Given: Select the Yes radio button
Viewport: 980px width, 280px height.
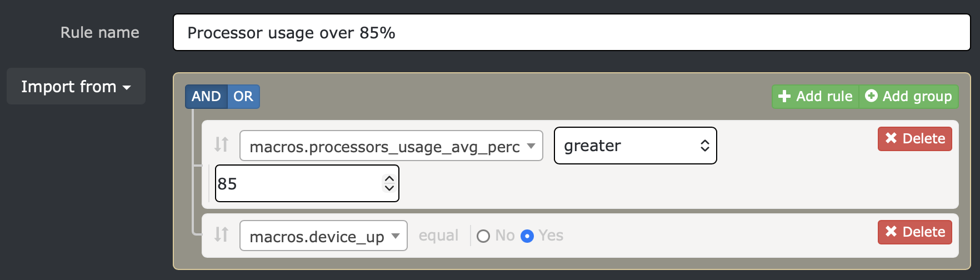Looking at the screenshot, I should [x=527, y=236].
